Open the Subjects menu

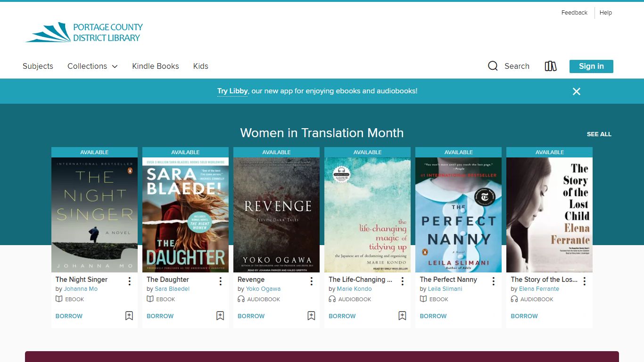pyautogui.click(x=38, y=66)
